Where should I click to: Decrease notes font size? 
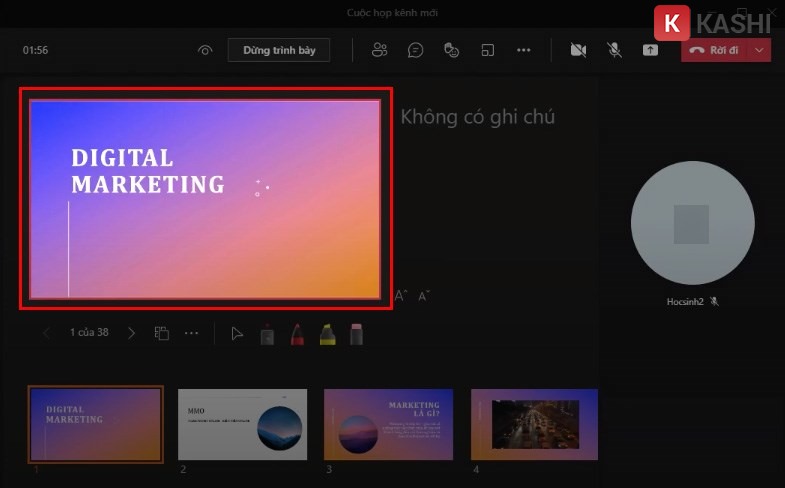point(424,296)
